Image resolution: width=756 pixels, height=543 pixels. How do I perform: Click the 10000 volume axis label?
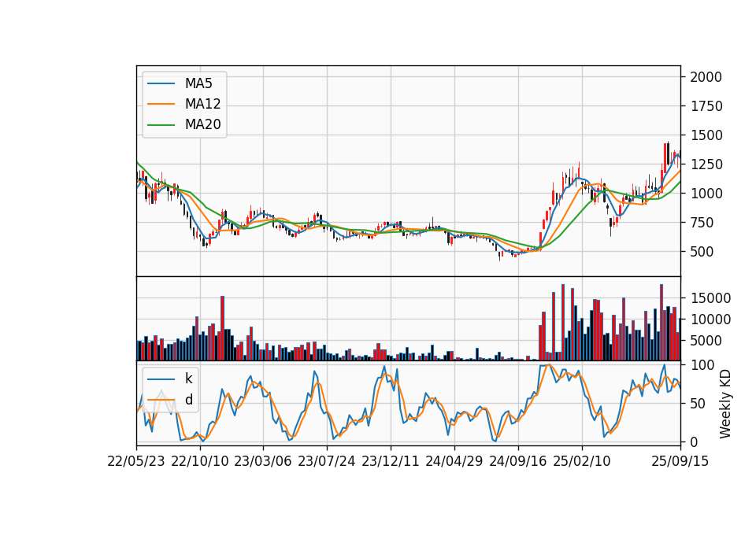pyautogui.click(x=710, y=320)
